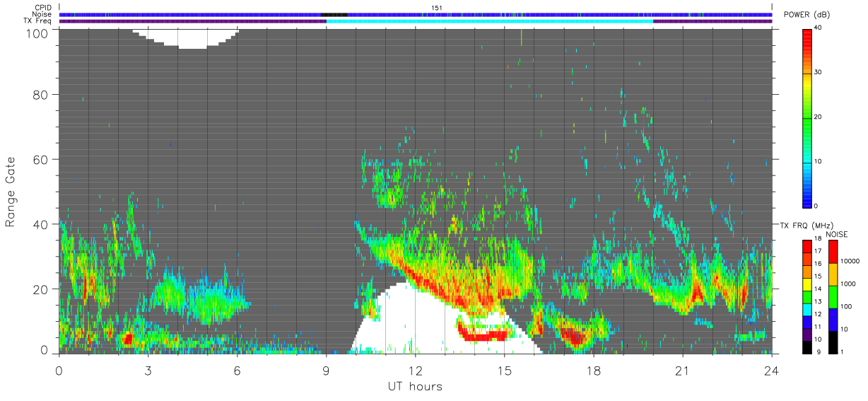Click the 60 tick on Range Gate axis
Screen dimensions: 868x401
[42, 159]
